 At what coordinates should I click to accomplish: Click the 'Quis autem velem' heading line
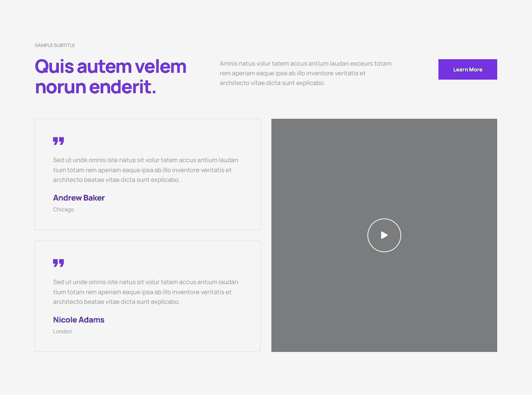pyautogui.click(x=110, y=67)
